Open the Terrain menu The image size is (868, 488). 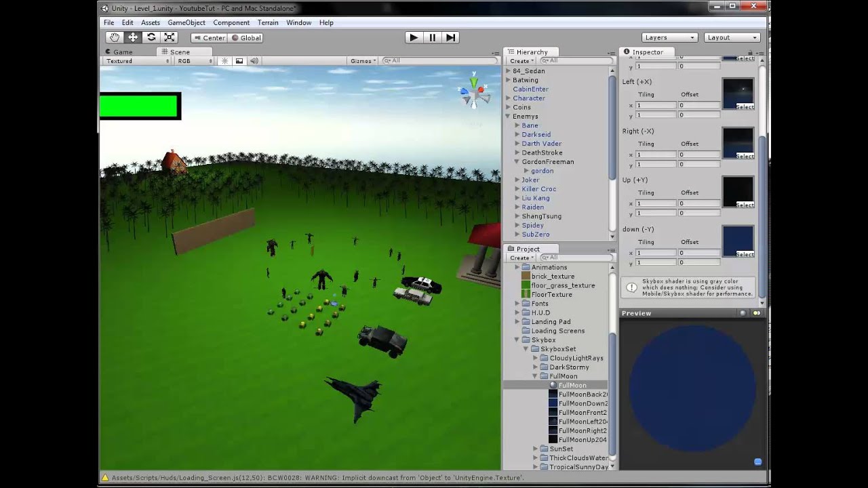pyautogui.click(x=268, y=22)
